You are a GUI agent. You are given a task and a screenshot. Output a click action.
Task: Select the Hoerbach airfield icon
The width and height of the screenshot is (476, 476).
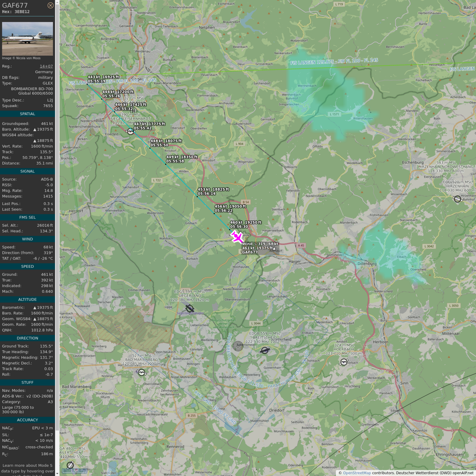pyautogui.click(x=344, y=362)
